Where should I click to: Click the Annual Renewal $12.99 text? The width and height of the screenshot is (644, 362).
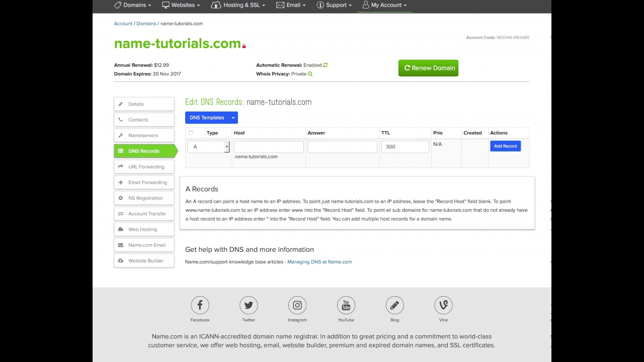point(141,65)
